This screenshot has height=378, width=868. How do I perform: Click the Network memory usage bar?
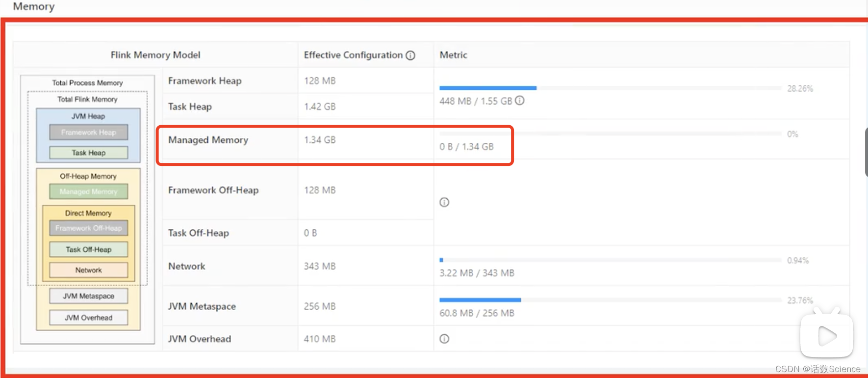click(x=611, y=260)
